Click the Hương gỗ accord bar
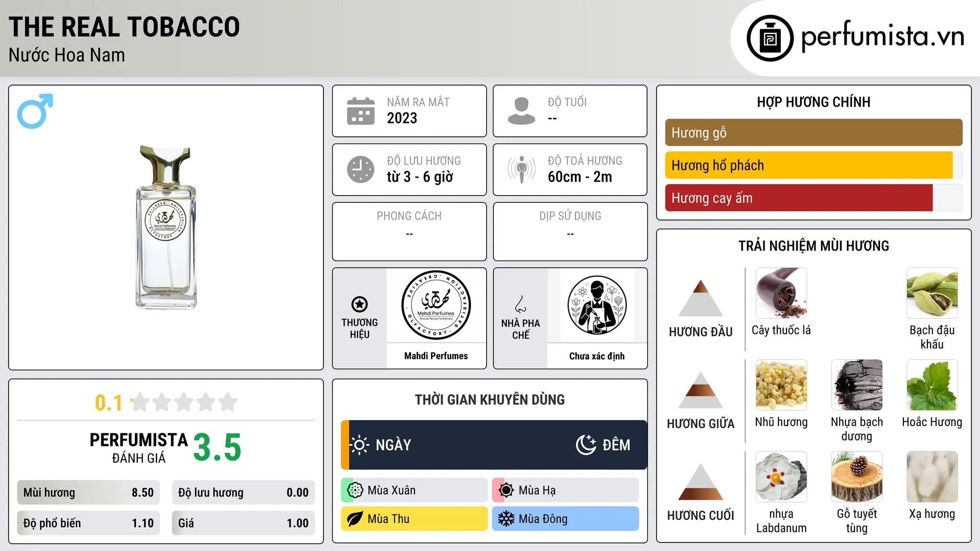Screen dimensions: 980x551 (813, 132)
